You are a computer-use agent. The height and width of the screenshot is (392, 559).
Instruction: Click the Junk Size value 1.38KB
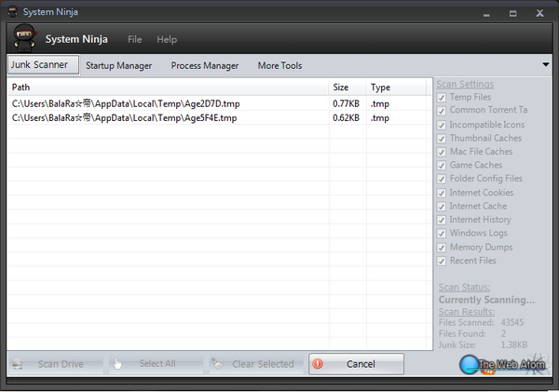click(514, 345)
